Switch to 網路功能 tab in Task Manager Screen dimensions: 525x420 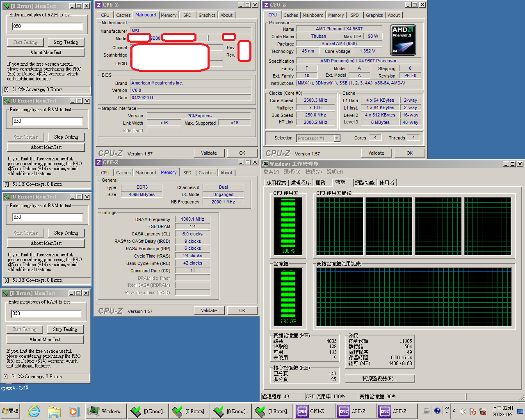coord(365,183)
